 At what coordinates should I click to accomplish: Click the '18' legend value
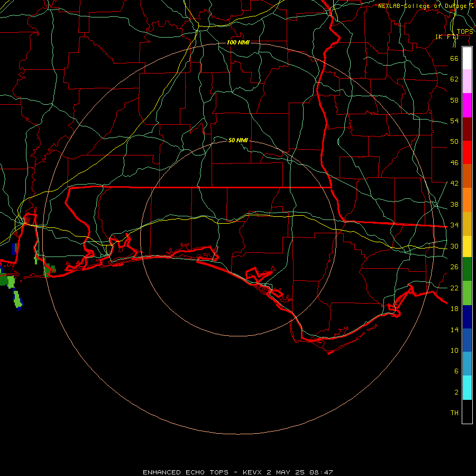coord(454,309)
